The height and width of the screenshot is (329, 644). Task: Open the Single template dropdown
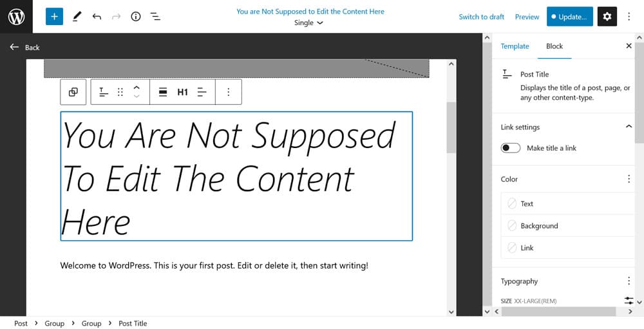(308, 23)
